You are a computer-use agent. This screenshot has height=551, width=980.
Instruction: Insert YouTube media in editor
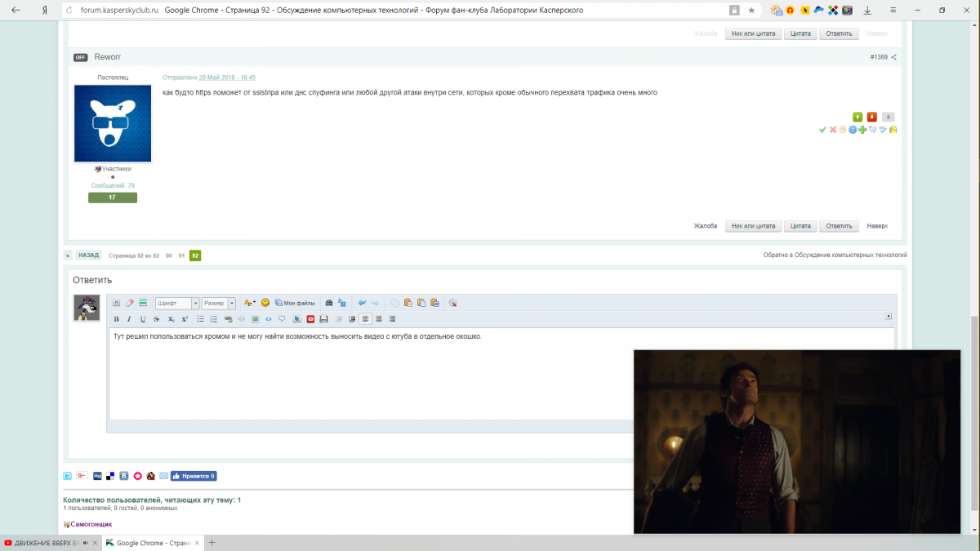[x=310, y=319]
